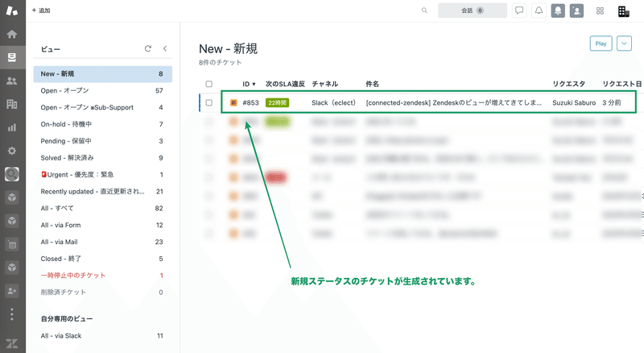Select the All - via Mail view
The height and width of the screenshot is (353, 644).
(x=103, y=242)
